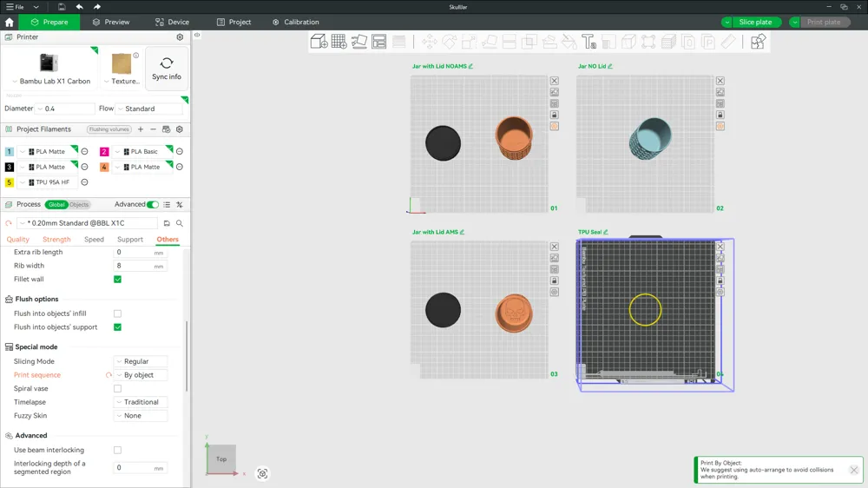Screen dimensions: 868x488
Task: Click the AMS sync filaments icon
Action: click(x=166, y=129)
